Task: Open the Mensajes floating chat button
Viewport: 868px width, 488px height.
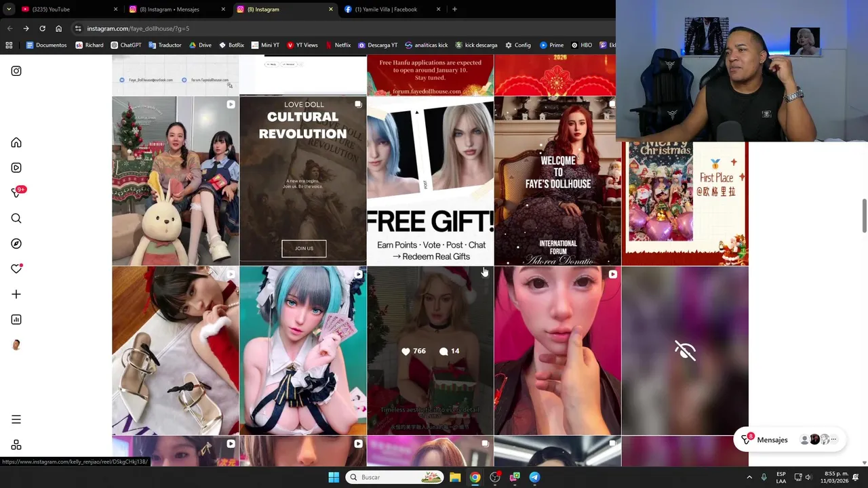Action: tap(789, 440)
